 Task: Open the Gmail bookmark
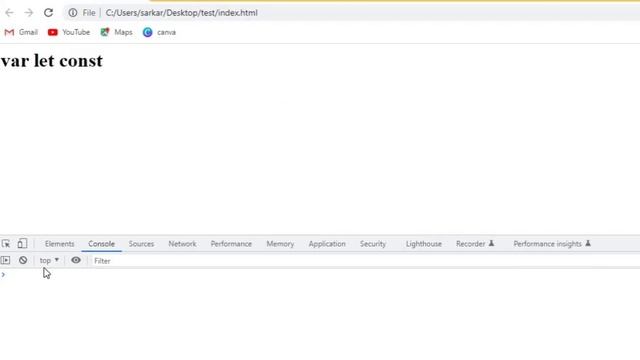[x=21, y=32]
